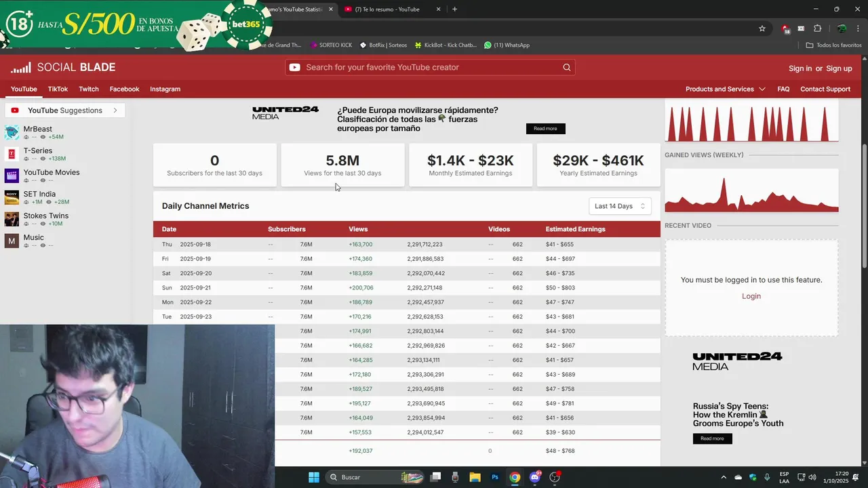This screenshot has width=868, height=488.
Task: Click the Social Blade logo
Action: [x=63, y=67]
